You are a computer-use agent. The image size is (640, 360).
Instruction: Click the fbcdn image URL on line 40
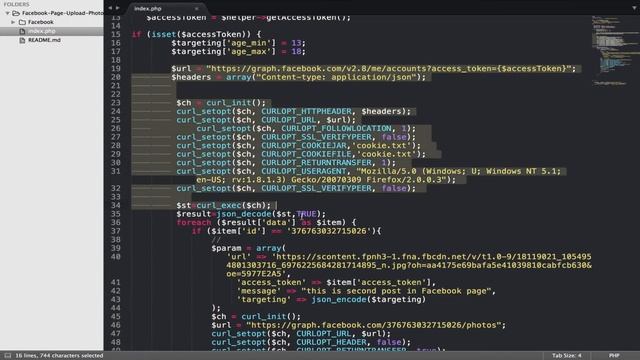tap(409, 265)
